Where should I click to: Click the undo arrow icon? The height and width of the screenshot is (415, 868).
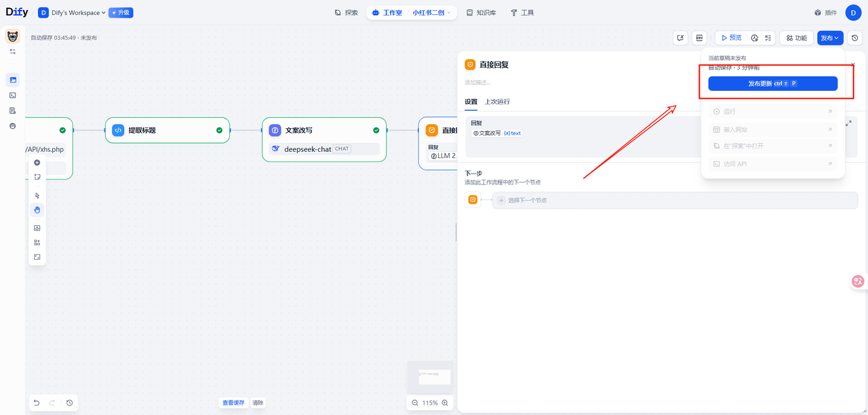tap(37, 403)
